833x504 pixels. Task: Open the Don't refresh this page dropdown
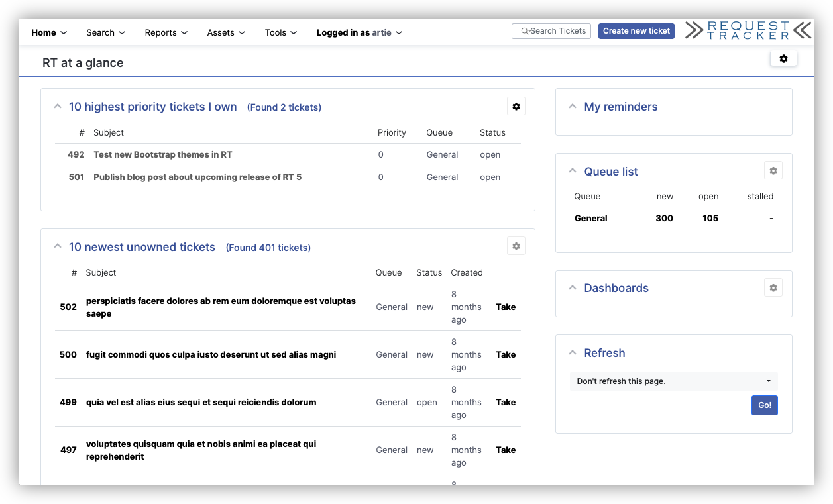(673, 381)
